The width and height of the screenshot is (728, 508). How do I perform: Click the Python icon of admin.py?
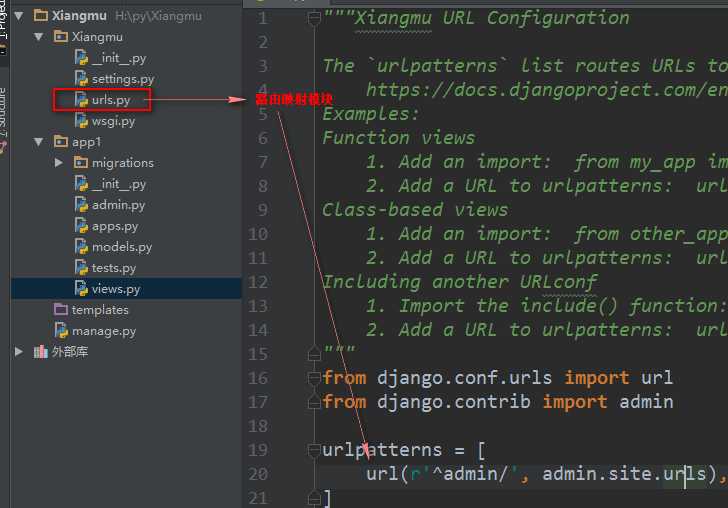(81, 204)
